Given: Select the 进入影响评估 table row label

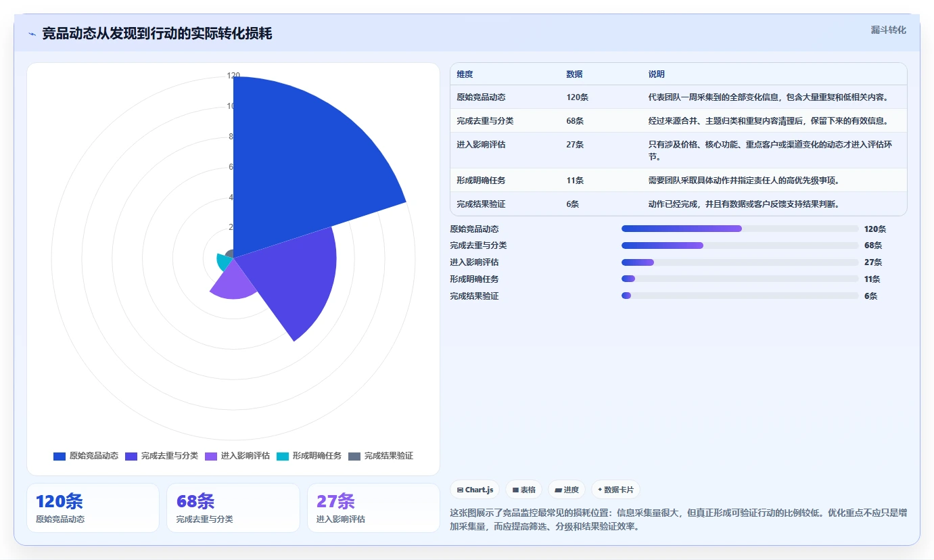Looking at the screenshot, I should tap(481, 145).
